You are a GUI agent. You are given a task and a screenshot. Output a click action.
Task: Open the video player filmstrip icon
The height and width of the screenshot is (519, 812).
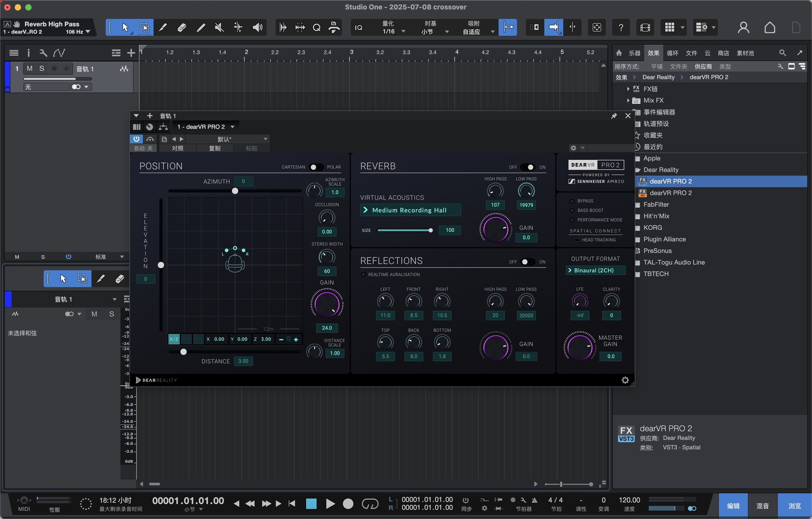click(x=645, y=27)
